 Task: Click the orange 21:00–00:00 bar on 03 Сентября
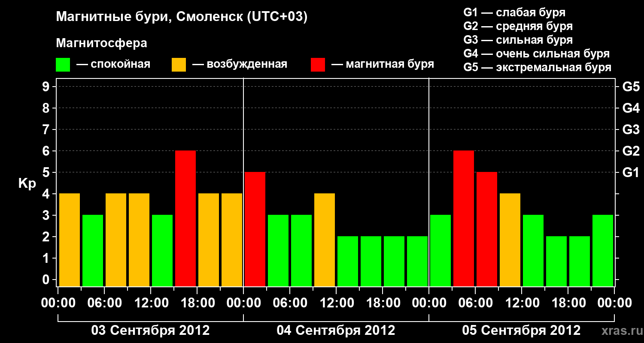232,240
